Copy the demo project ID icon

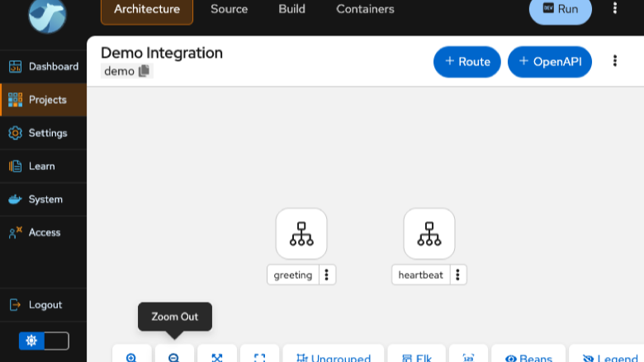(144, 71)
